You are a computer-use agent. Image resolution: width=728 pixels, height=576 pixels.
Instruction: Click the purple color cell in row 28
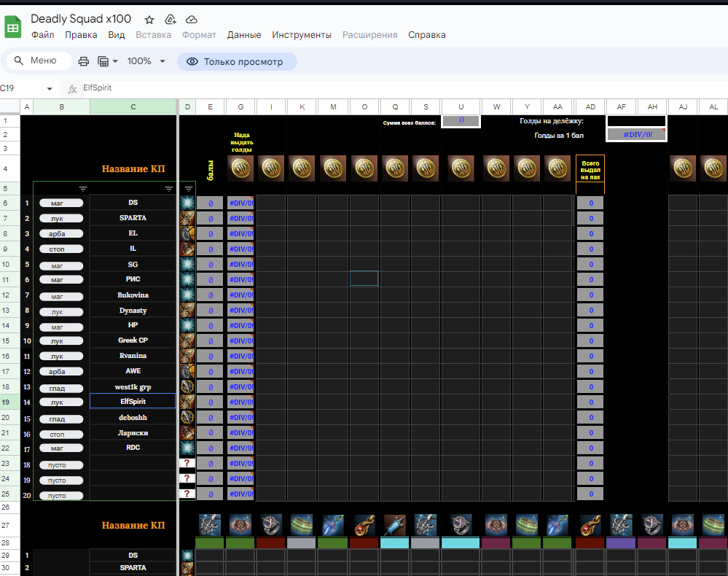(621, 543)
